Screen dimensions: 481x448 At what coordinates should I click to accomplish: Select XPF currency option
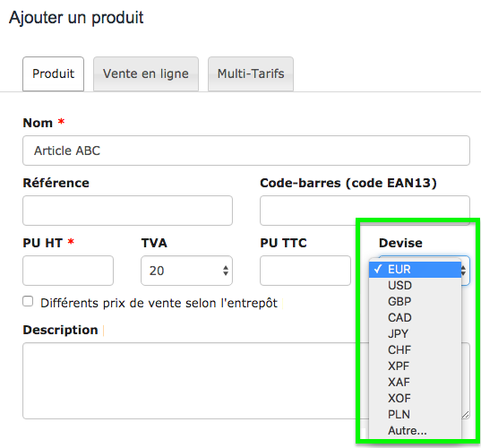[x=415, y=366]
